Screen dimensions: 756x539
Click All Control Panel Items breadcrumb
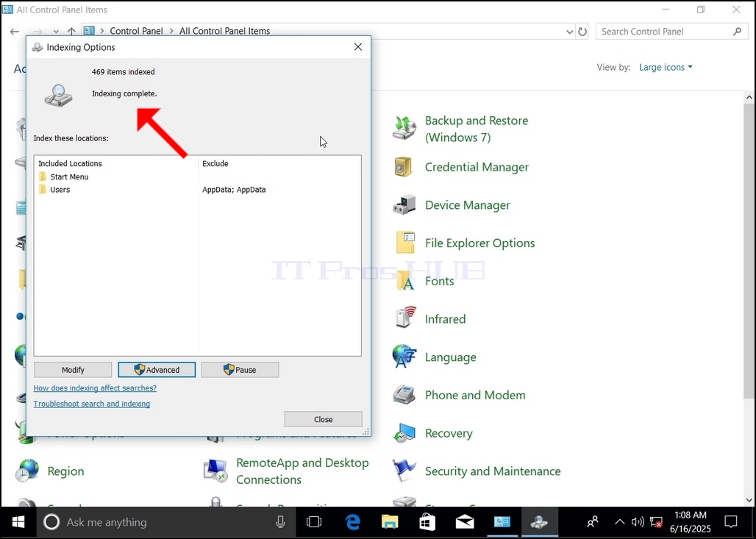click(225, 31)
